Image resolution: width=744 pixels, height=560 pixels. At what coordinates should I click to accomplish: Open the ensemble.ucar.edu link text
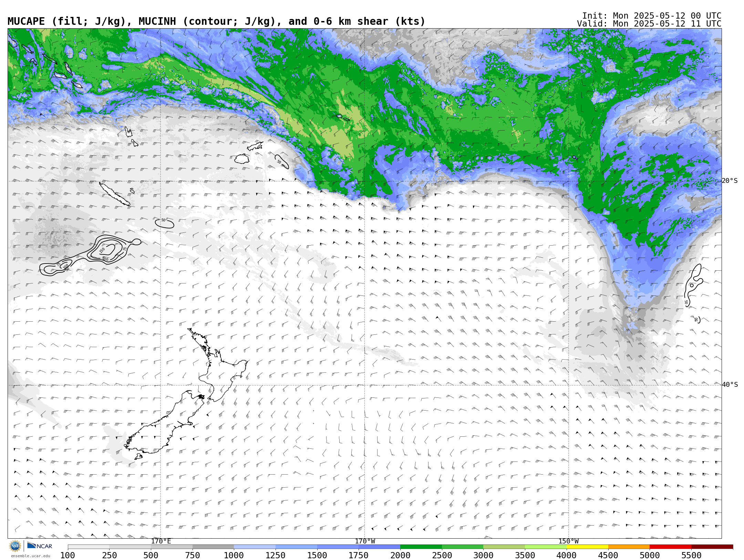pos(30,556)
